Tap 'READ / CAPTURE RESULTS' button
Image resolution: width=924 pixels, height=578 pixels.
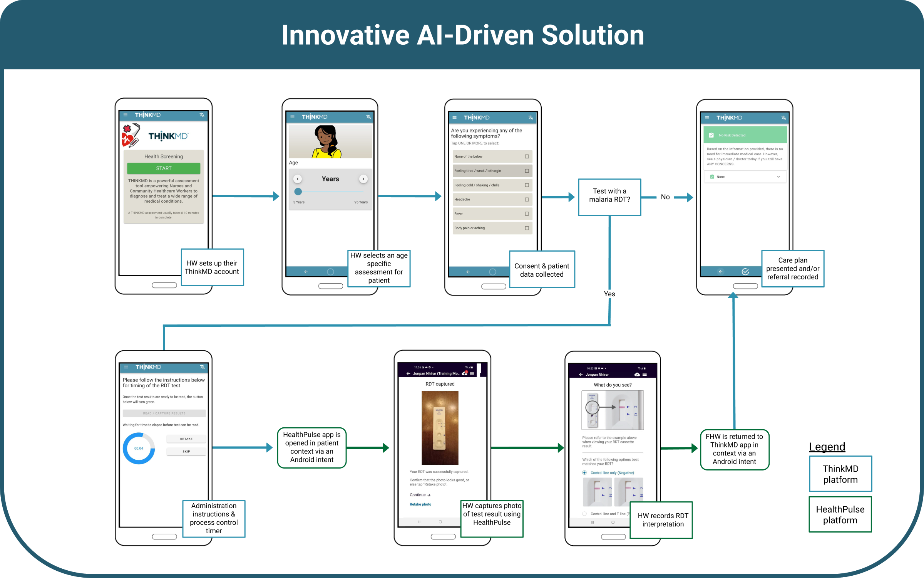164,413
